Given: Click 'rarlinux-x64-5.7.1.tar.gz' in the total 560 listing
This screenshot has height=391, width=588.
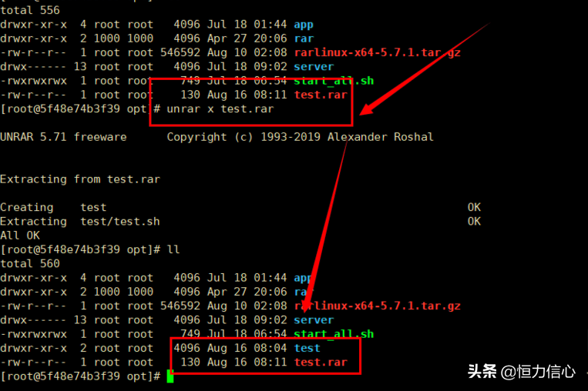Looking at the screenshot, I should click(378, 306).
